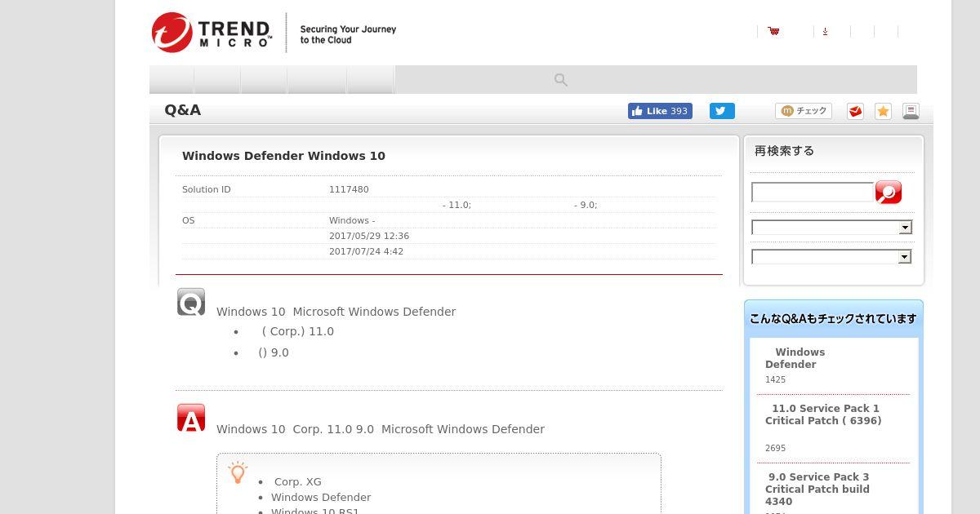This screenshot has height=514, width=980.
Task: Click article title Windows Defender Windows 10
Action: coord(283,156)
